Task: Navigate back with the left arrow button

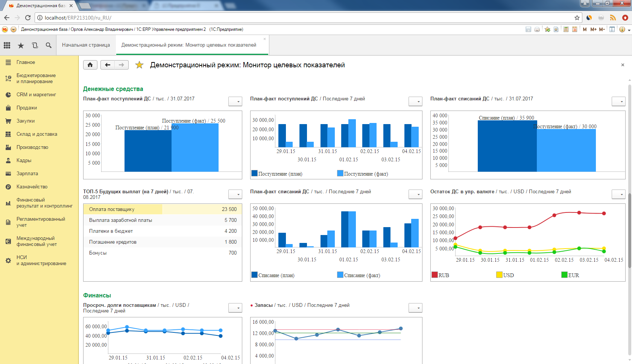Action: tap(108, 65)
